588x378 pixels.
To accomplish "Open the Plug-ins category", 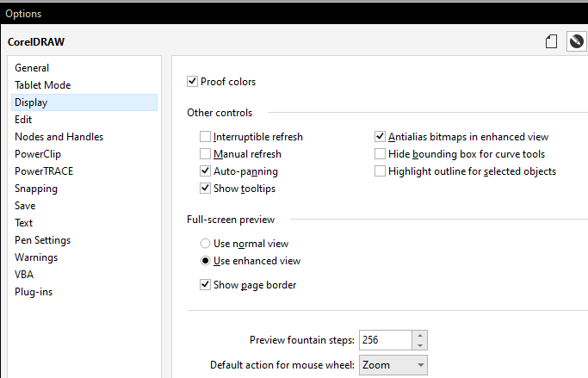I will (84, 292).
